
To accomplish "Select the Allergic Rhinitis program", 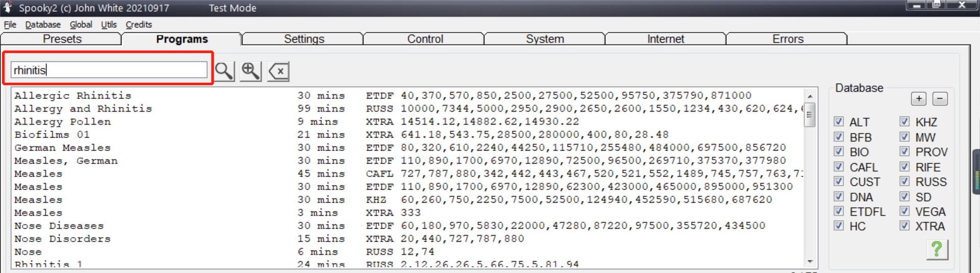I will point(73,95).
